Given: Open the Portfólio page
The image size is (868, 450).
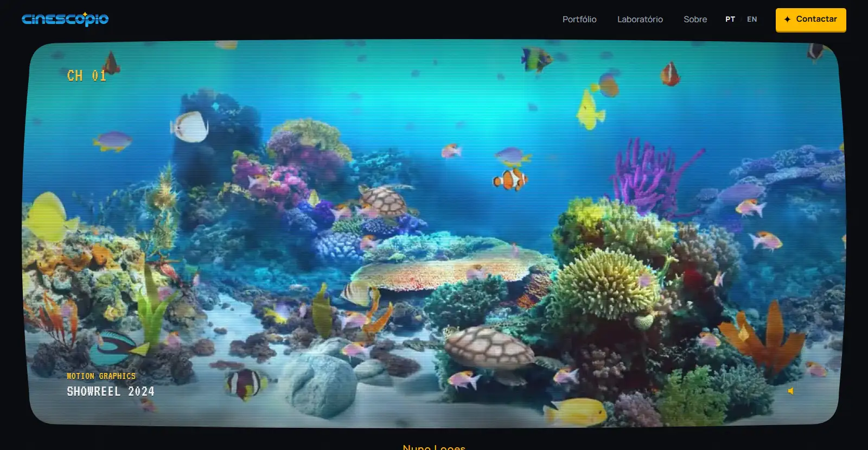Looking at the screenshot, I should [579, 20].
